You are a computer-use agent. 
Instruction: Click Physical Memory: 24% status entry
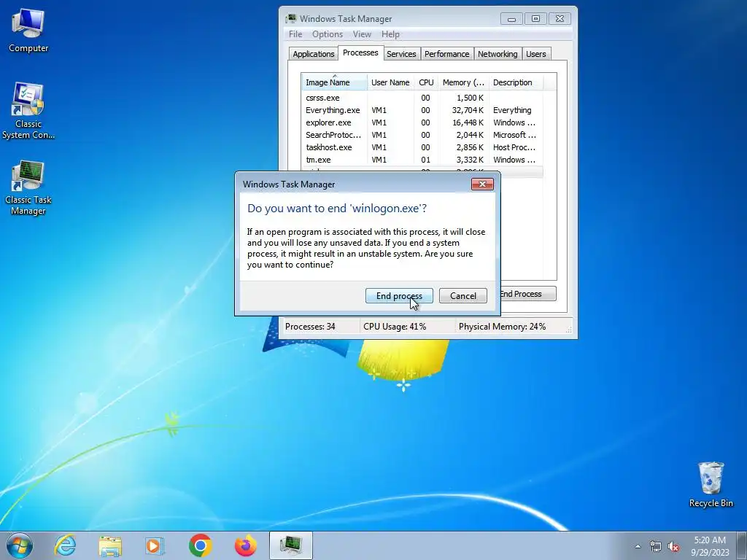tap(502, 327)
